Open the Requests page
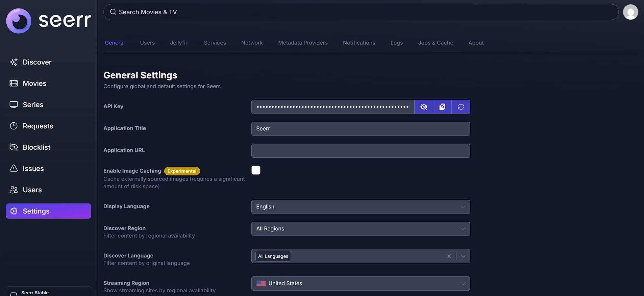 pos(38,126)
